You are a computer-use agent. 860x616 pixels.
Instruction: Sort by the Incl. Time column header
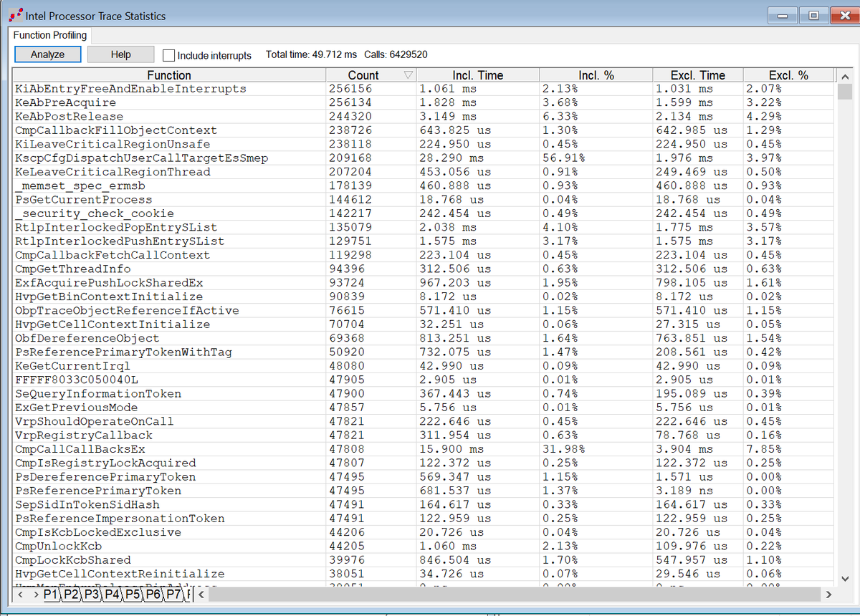tap(478, 75)
